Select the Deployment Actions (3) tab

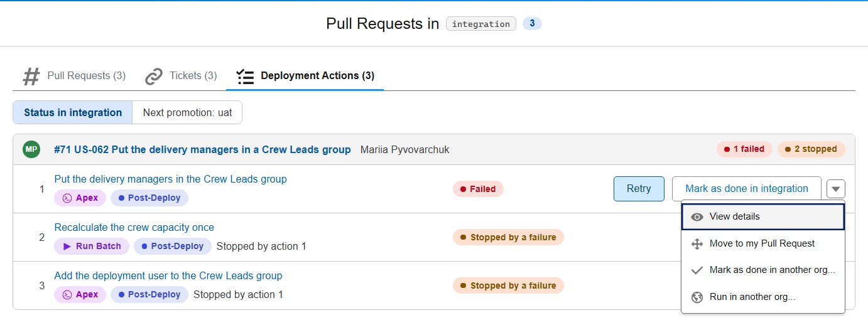(x=305, y=76)
